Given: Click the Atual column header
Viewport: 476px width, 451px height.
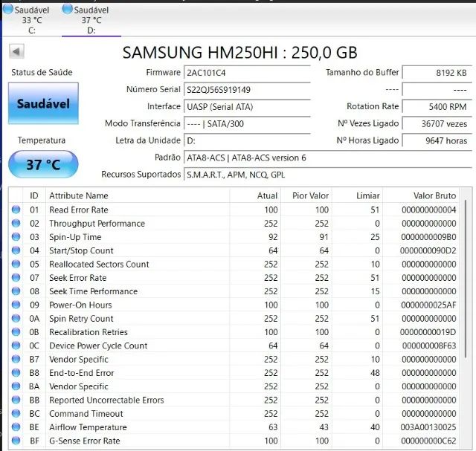Looking at the screenshot, I should (255, 195).
